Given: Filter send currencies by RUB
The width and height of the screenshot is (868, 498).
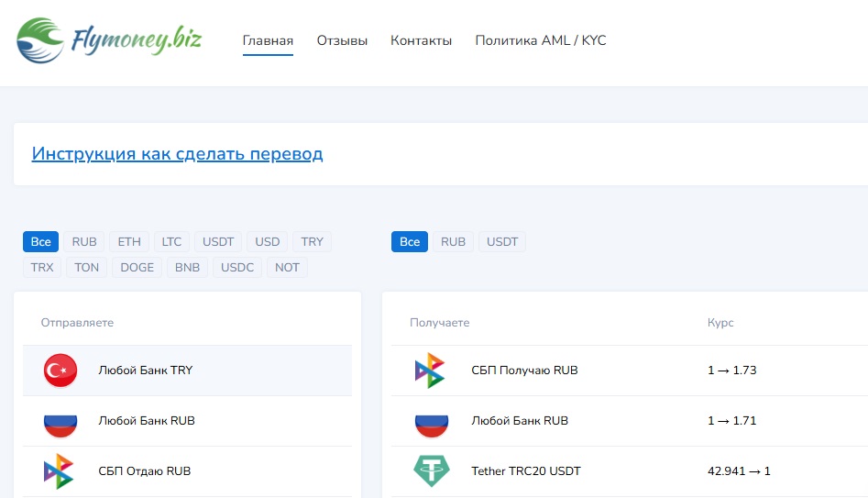Looking at the screenshot, I should [84, 241].
